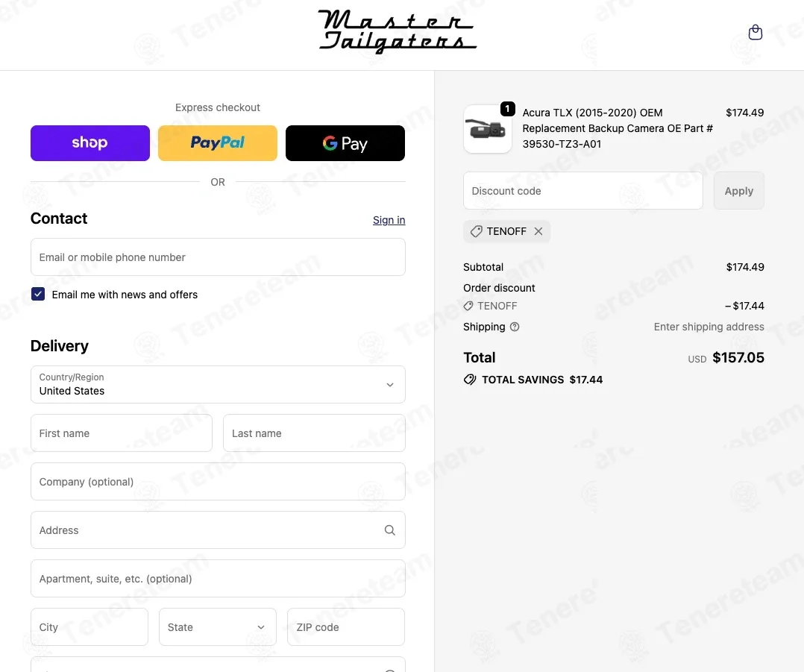Check out using Google Pay
The image size is (804, 672).
coord(345,143)
